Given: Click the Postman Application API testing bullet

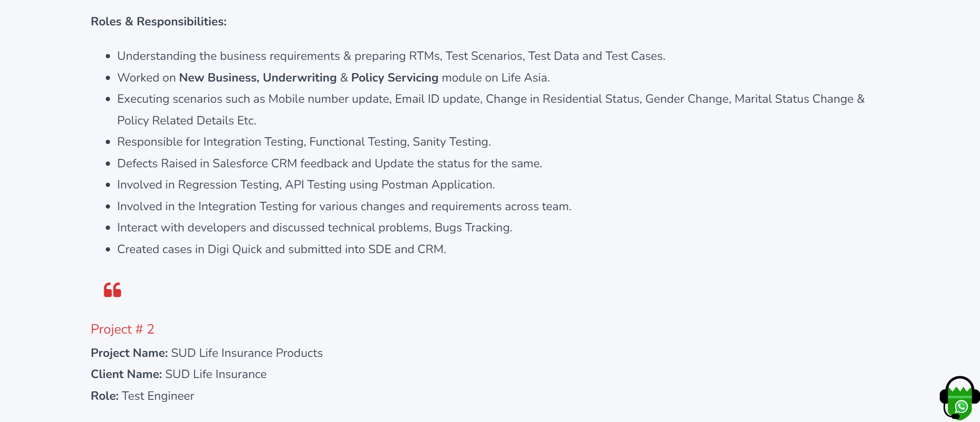Looking at the screenshot, I should point(306,185).
